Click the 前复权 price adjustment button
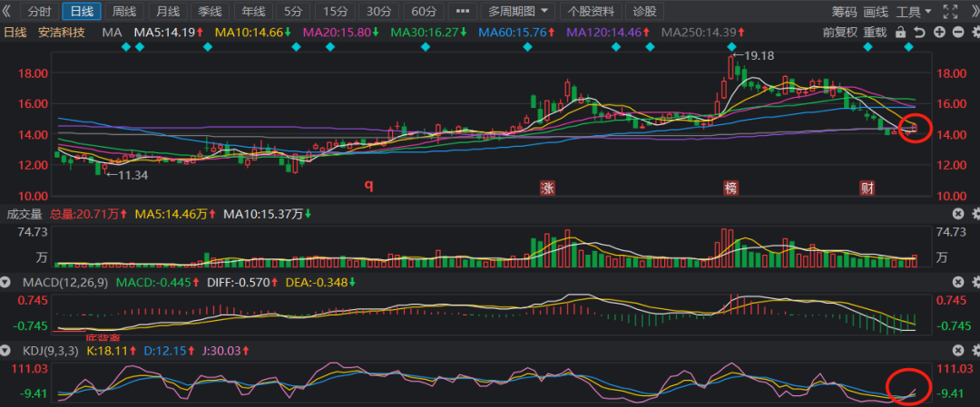The height and width of the screenshot is (407, 980). 840,32
